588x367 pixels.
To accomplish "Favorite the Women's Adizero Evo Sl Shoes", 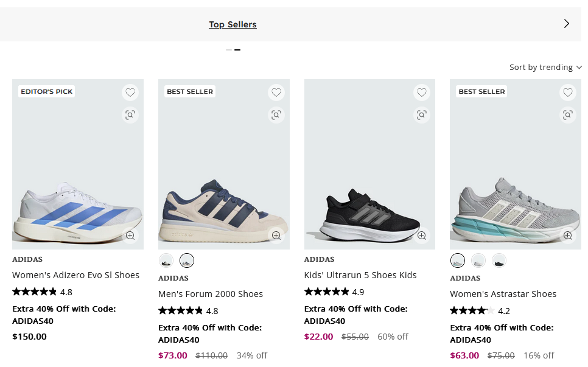I will [x=130, y=93].
